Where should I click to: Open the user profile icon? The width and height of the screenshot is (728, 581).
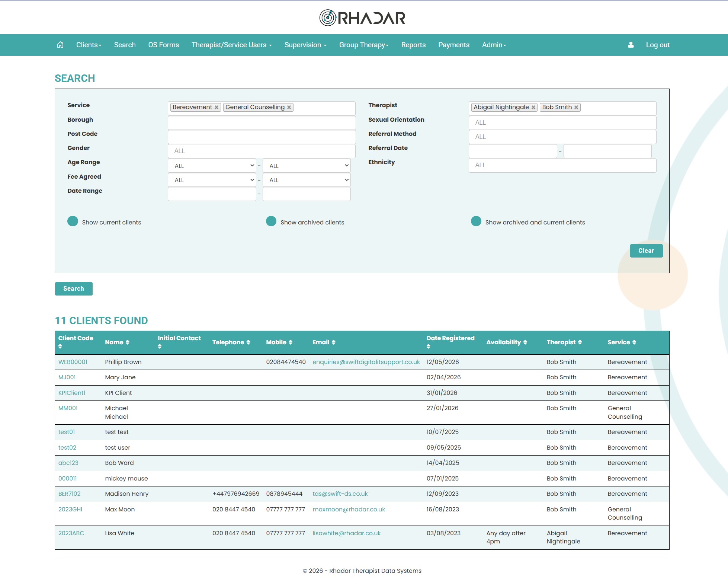[631, 45]
